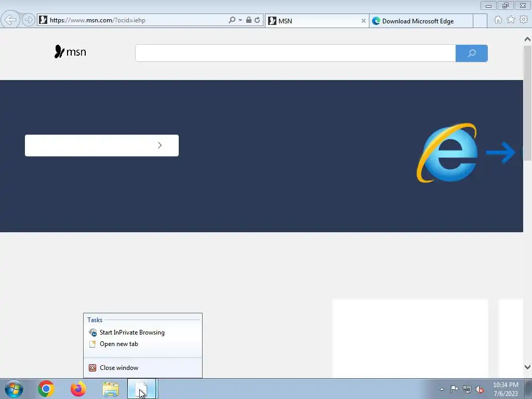Open the Windows Start orb
Image resolution: width=532 pixels, height=399 pixels.
click(14, 389)
